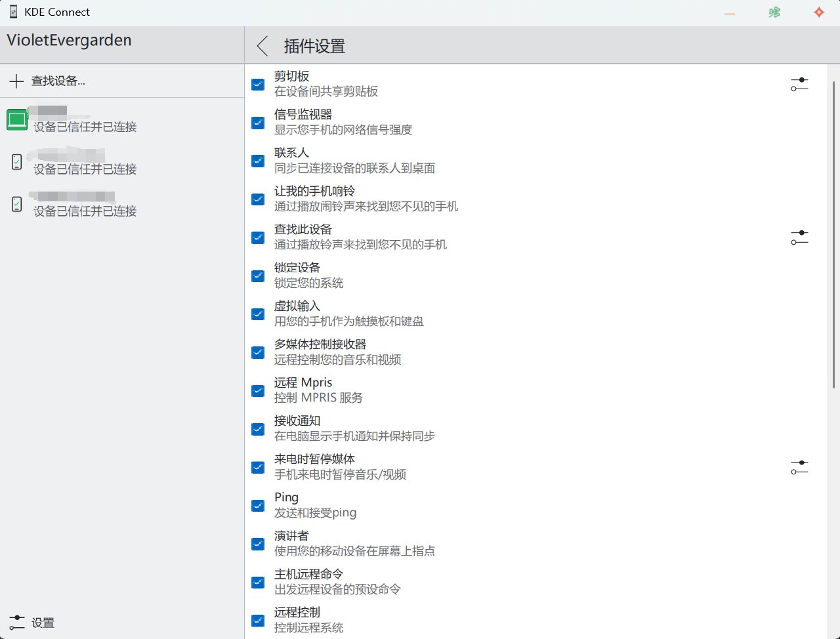Viewport: 840px width, 639px height.
Task: Click the plus icon for 查找设备
Action: [16, 81]
